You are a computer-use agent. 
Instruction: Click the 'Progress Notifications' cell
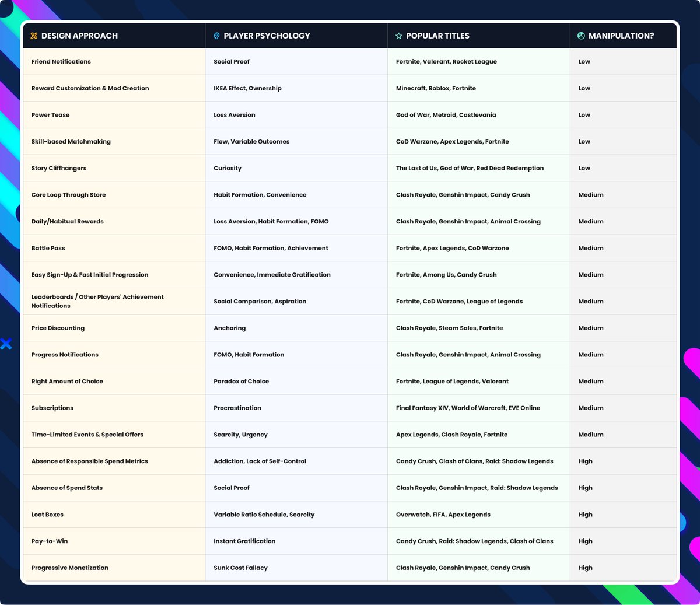point(114,355)
